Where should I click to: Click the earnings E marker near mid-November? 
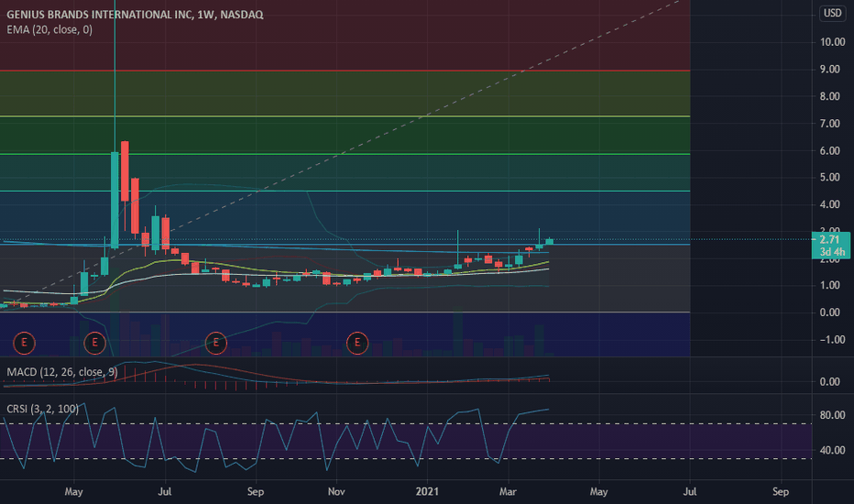pyautogui.click(x=358, y=343)
